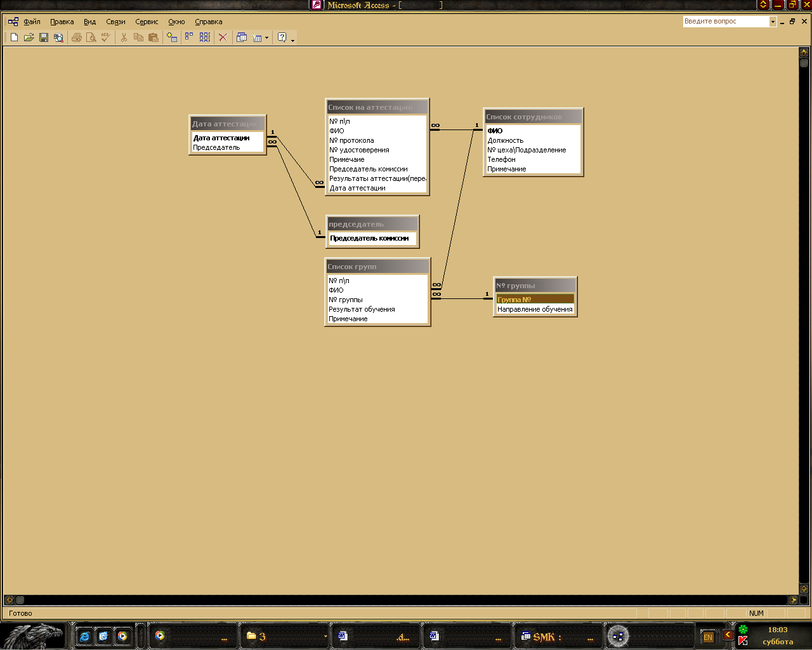Click the Help question mark icon
Viewport: 812px width, 650px height.
[x=282, y=38]
